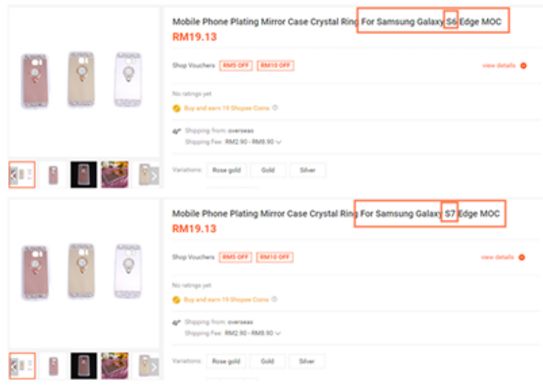Click the Shopee Coins icon in second listing
The height and width of the screenshot is (390, 543).
(x=176, y=300)
